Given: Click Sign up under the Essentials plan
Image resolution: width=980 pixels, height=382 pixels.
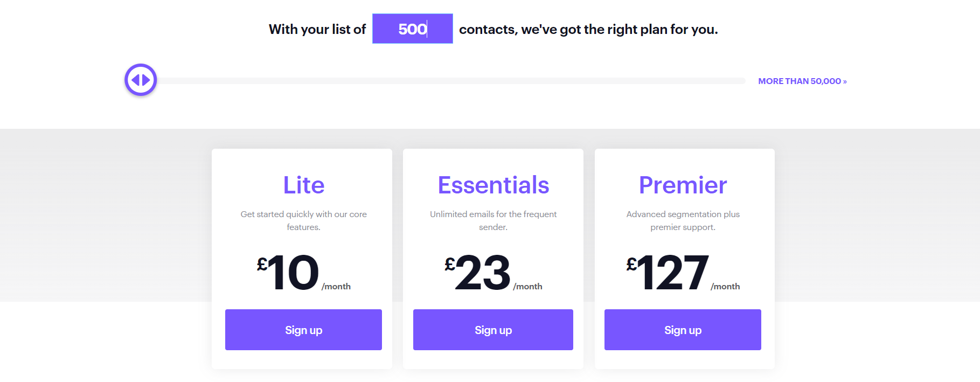Looking at the screenshot, I should [x=493, y=330].
